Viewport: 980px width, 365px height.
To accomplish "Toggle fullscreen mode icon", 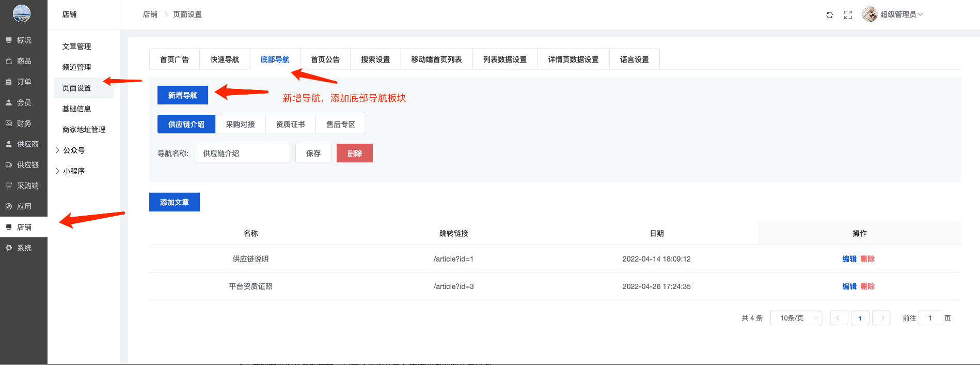I will pos(848,15).
